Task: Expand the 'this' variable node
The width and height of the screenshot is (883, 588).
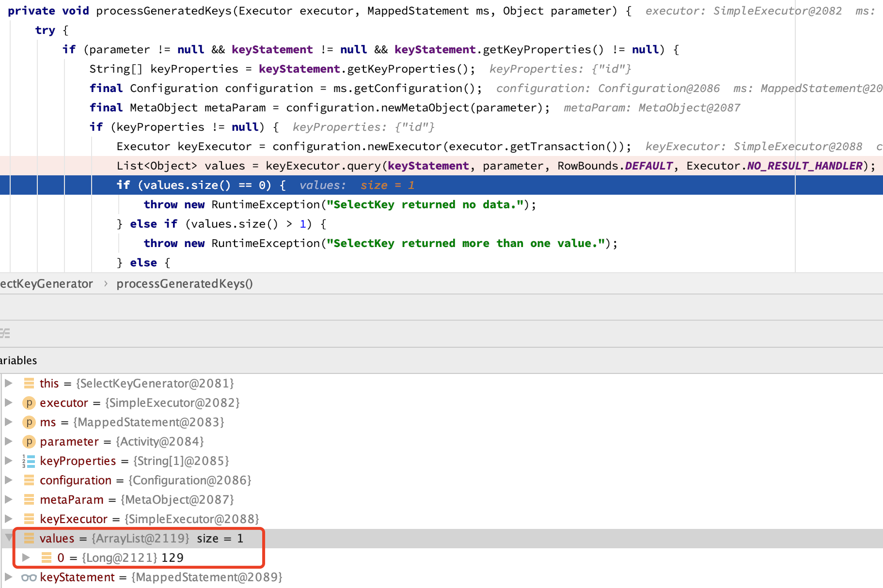Action: point(8,383)
